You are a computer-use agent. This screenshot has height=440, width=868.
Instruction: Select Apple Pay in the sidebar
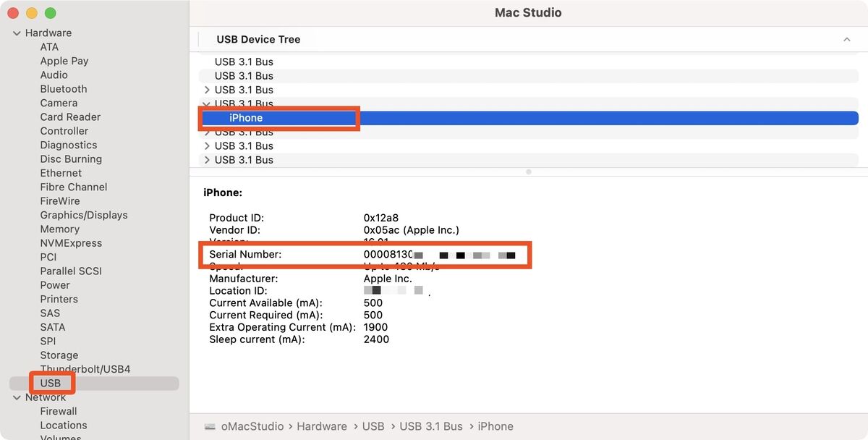(64, 61)
